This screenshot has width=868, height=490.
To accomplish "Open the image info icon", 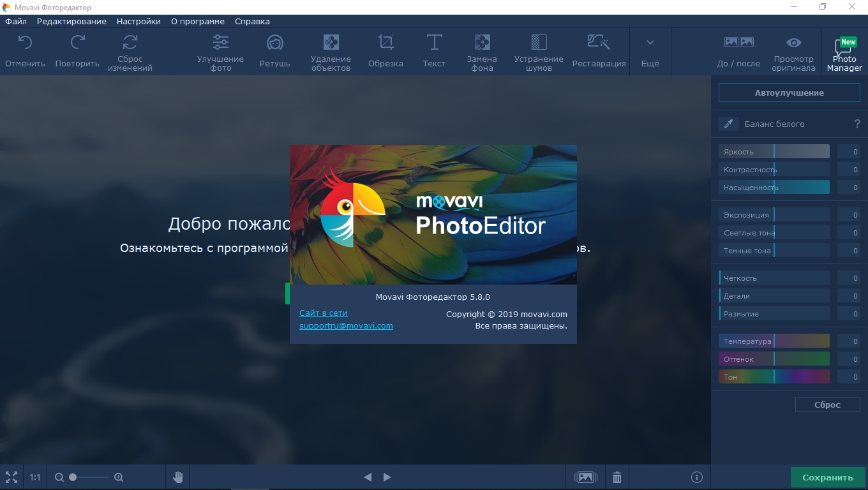I will (x=697, y=477).
